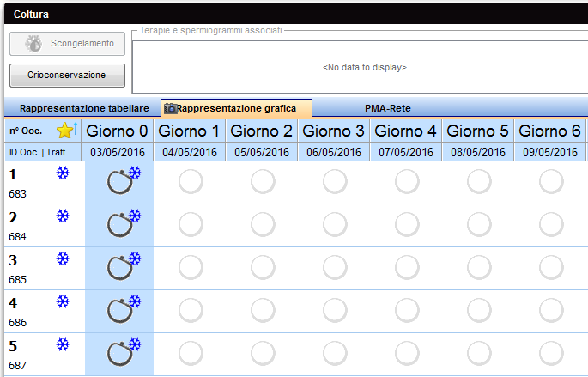Viewport: 588px width, 377px height.
Task: Select empty circle Giorno 6 for oocyte 687
Action: click(x=551, y=353)
